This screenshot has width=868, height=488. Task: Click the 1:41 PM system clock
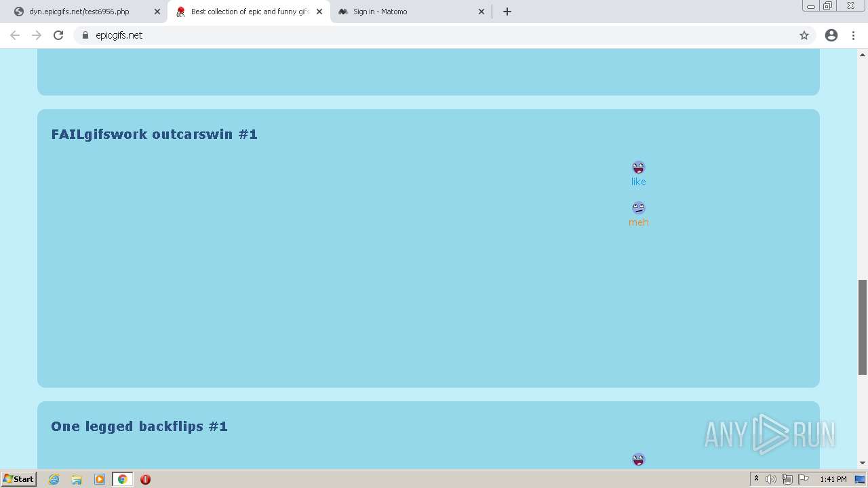point(833,479)
